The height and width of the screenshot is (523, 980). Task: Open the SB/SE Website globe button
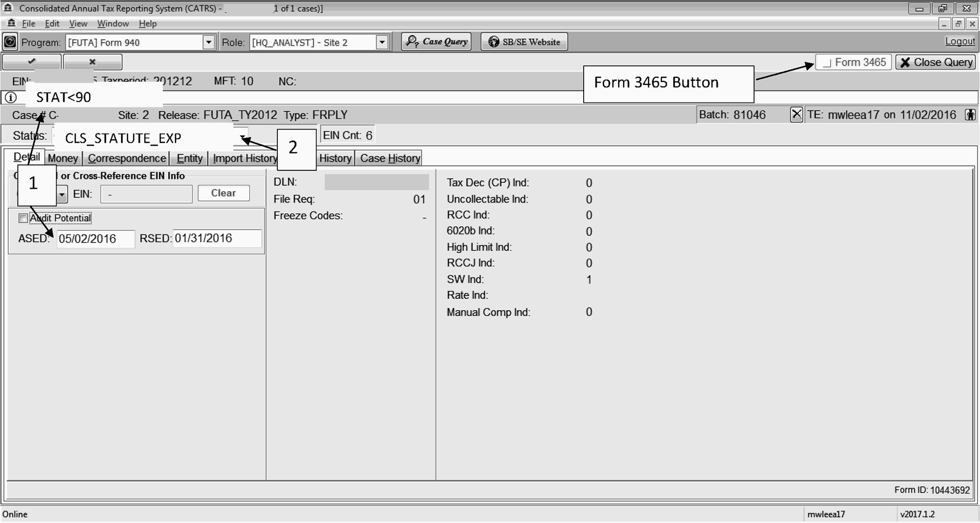click(x=524, y=42)
